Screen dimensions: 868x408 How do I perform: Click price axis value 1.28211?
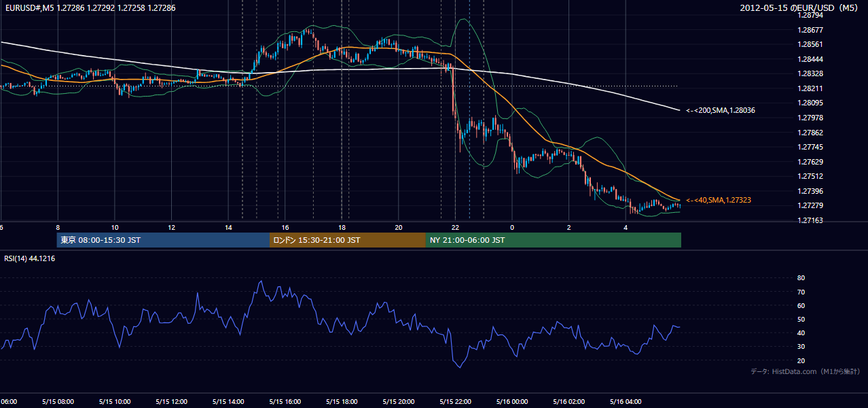(810, 88)
